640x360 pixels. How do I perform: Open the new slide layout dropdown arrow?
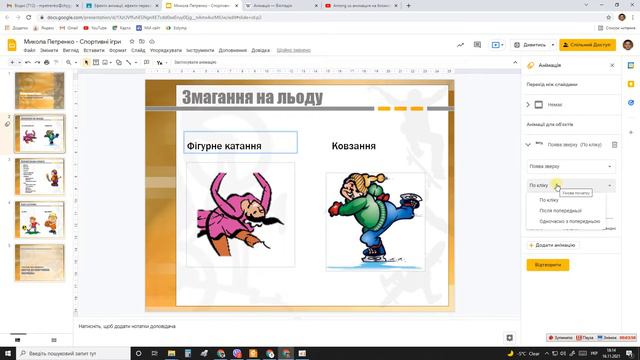pyautogui.click(x=19, y=62)
